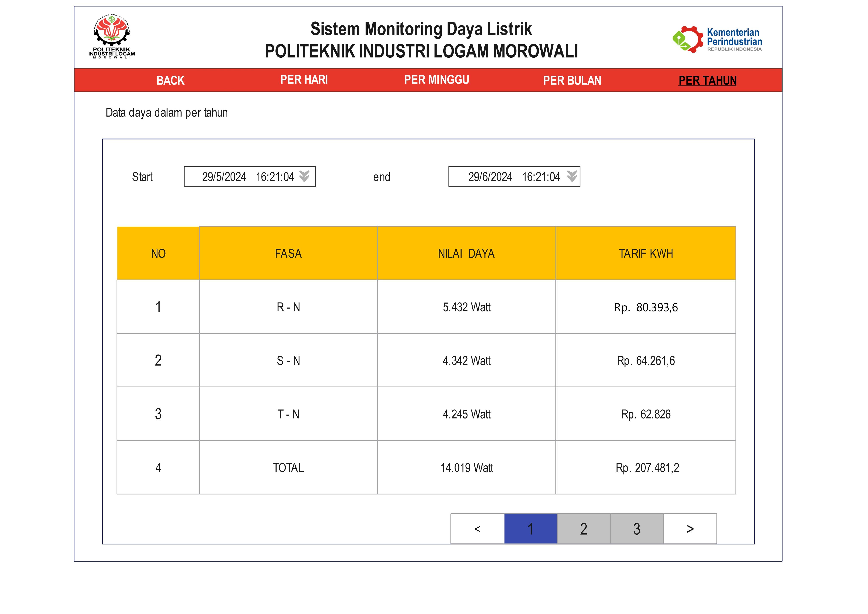The height and width of the screenshot is (614, 868).
Task: Switch to the PER BULAN view
Action: (572, 80)
